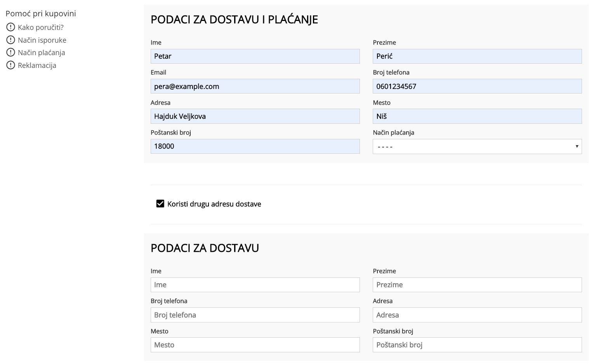The width and height of the screenshot is (589, 364).
Task: Open the Način isporuke help link
Action: click(x=42, y=40)
